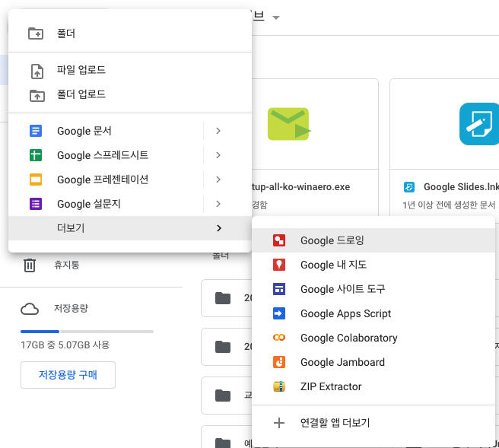Open the drive title dropdown arrow
This screenshot has height=448, width=499.
click(276, 17)
